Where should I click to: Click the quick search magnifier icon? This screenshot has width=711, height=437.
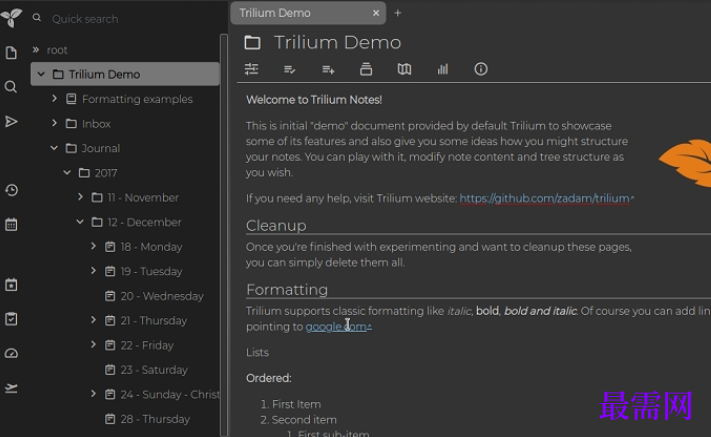37,18
